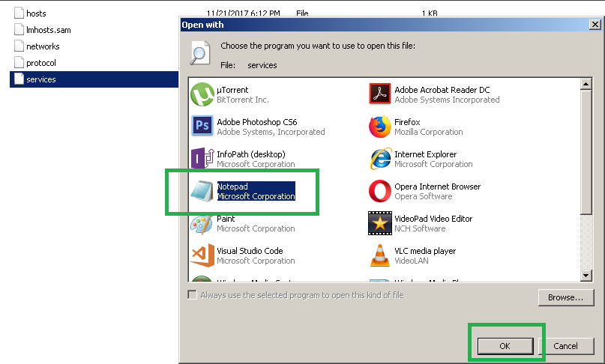Click the protocol file icon
The image size is (605, 364).
click(19, 62)
